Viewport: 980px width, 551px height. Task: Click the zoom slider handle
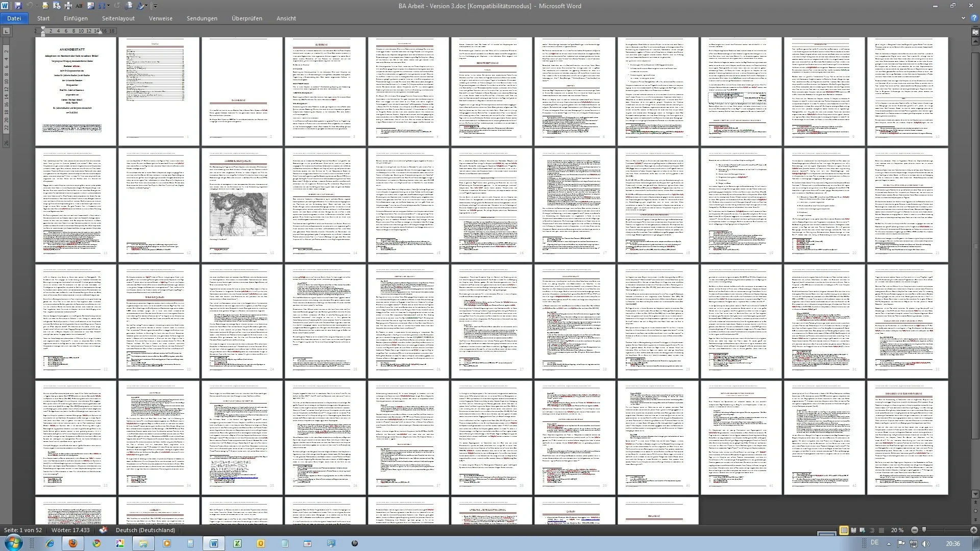[924, 530]
